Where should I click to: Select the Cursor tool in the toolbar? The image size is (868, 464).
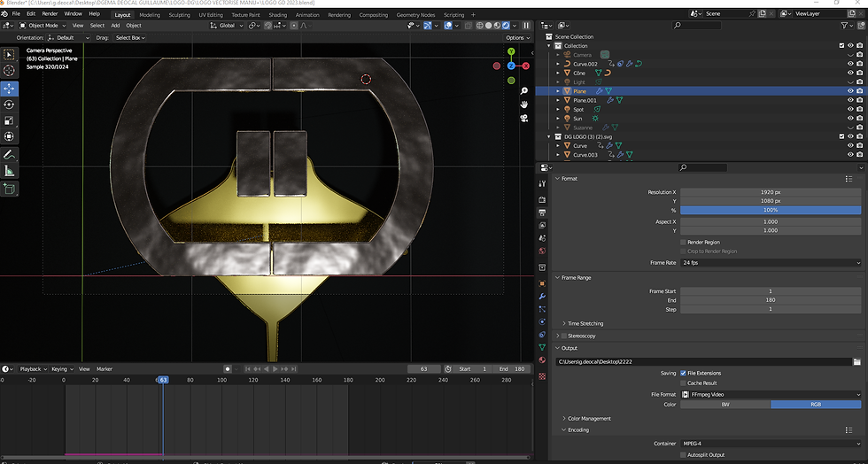(10, 70)
